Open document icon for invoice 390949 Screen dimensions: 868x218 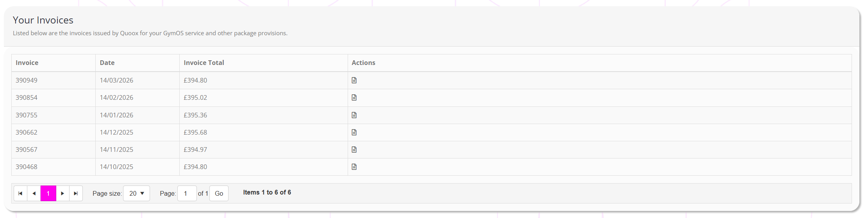tap(354, 80)
